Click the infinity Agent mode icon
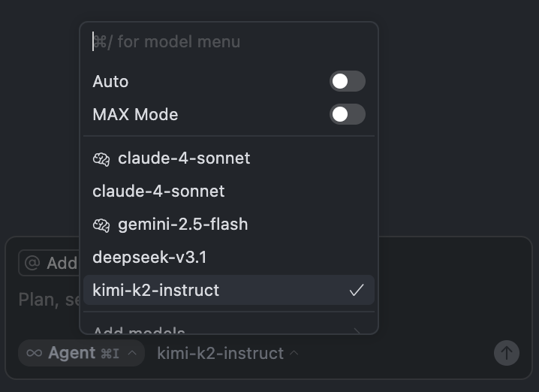This screenshot has height=392, width=539. [34, 353]
